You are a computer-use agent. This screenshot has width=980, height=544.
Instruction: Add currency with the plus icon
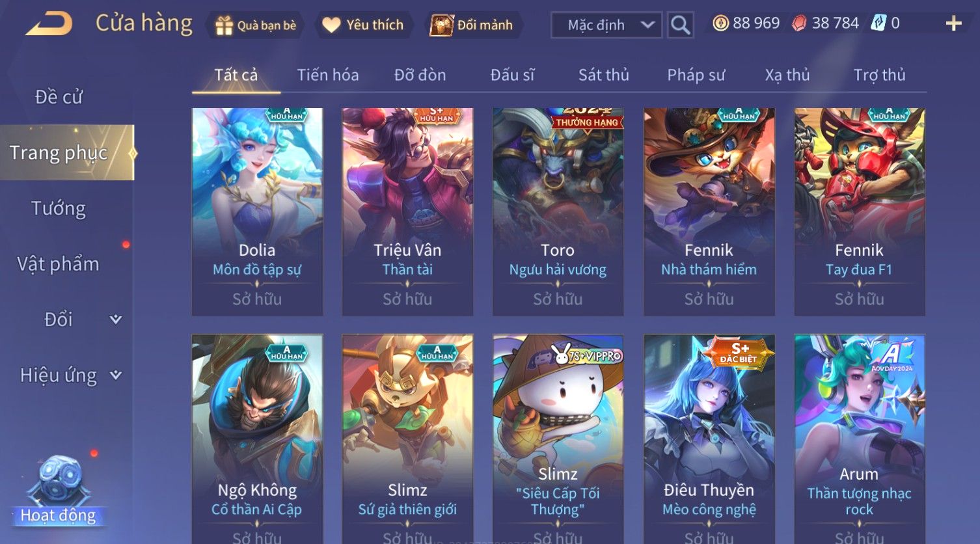click(x=953, y=23)
